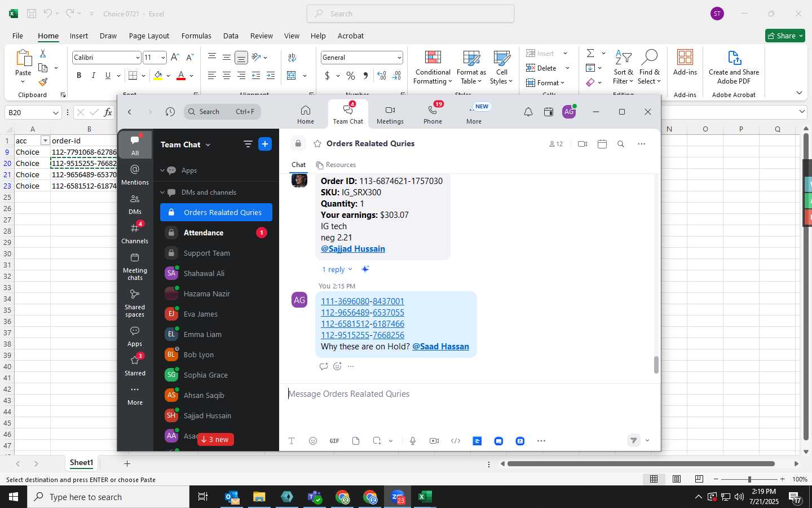Switch to Normal view in Excel status bar
812x508 pixels.
click(x=654, y=479)
